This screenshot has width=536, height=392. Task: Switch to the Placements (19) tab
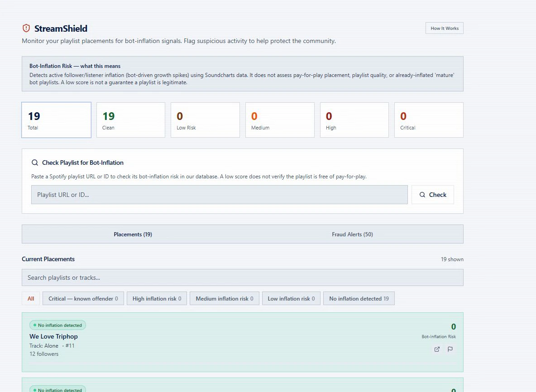click(133, 234)
